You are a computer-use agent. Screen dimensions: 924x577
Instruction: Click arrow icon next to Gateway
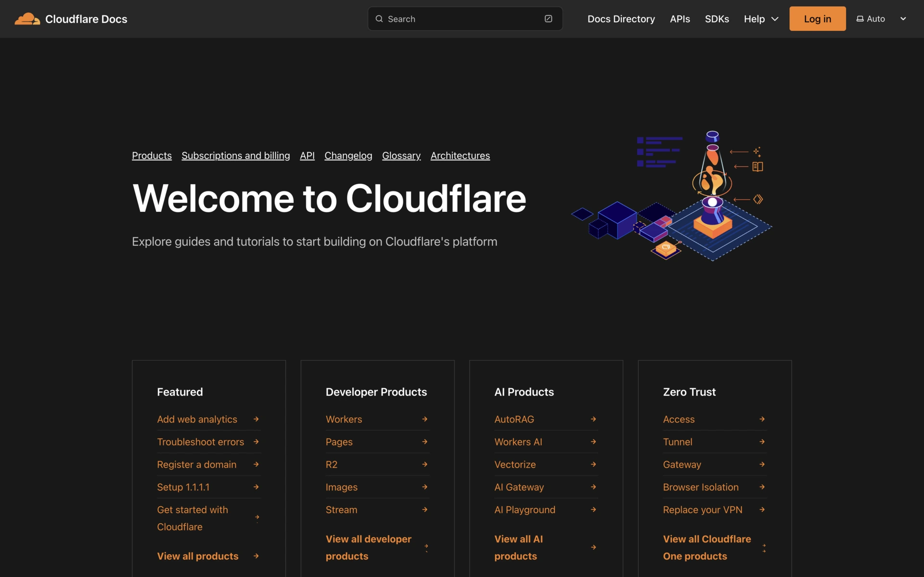(x=762, y=464)
